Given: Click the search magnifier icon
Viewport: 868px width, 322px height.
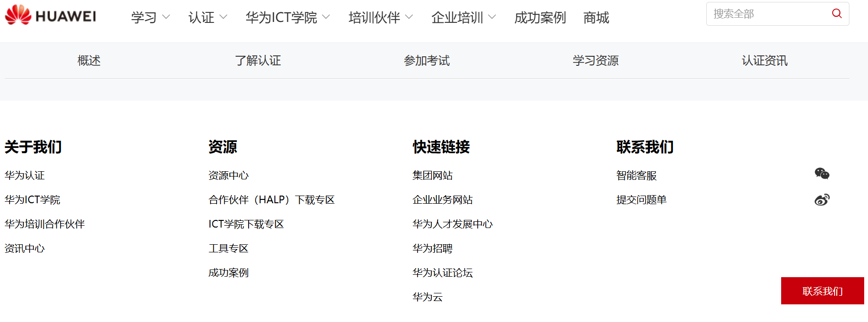Looking at the screenshot, I should click(837, 14).
